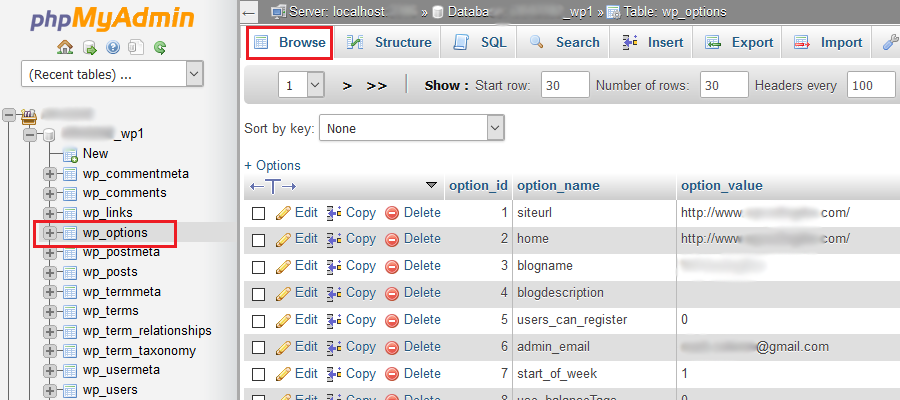Select wp_options in the table tree
900x400 pixels.
pos(115,233)
